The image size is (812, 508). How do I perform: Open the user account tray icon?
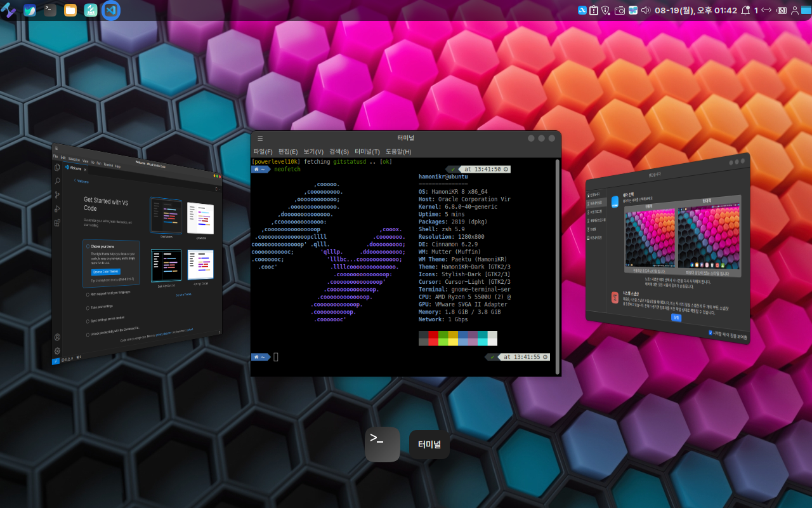[795, 10]
